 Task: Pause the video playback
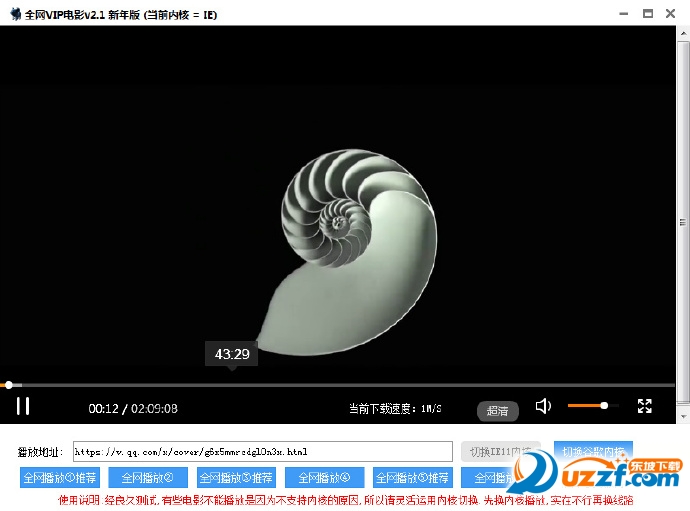pos(22,406)
